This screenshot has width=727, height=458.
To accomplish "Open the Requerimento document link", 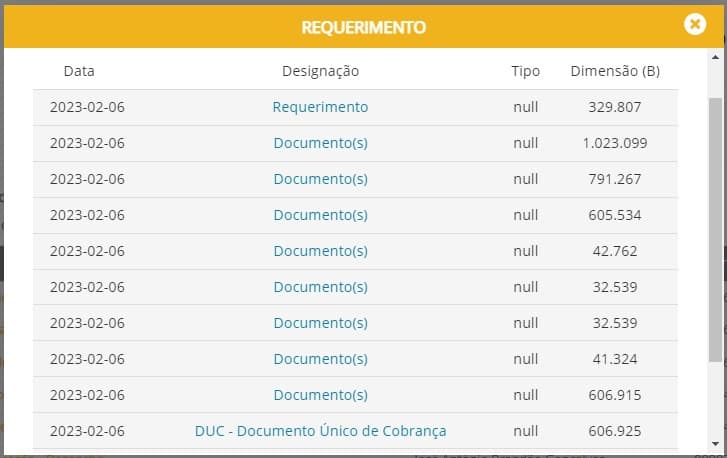I will click(320, 107).
